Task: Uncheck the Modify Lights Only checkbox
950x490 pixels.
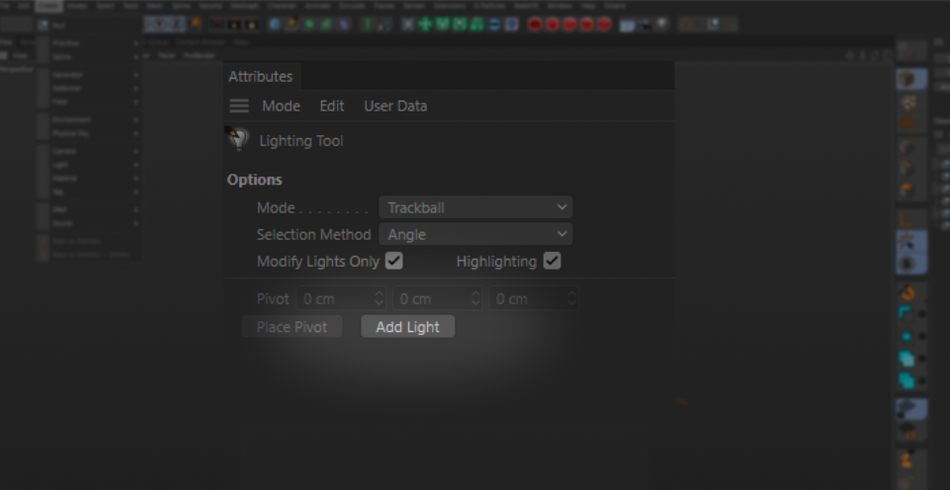Action: 394,261
